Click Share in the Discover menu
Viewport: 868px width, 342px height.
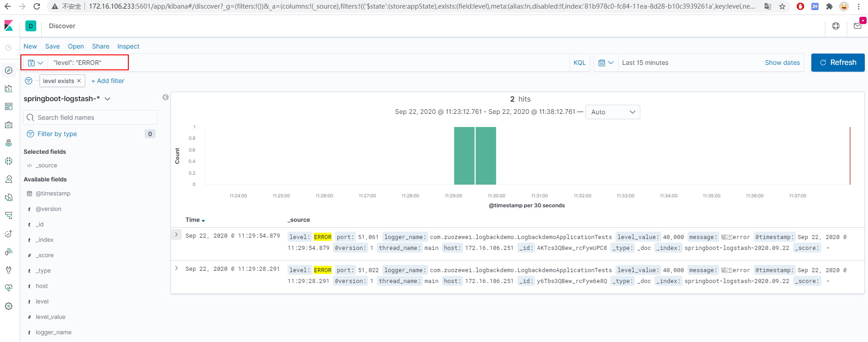pyautogui.click(x=101, y=46)
